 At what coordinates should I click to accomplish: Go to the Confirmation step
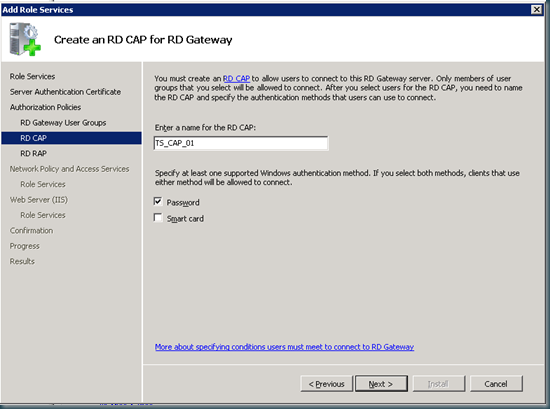(31, 231)
